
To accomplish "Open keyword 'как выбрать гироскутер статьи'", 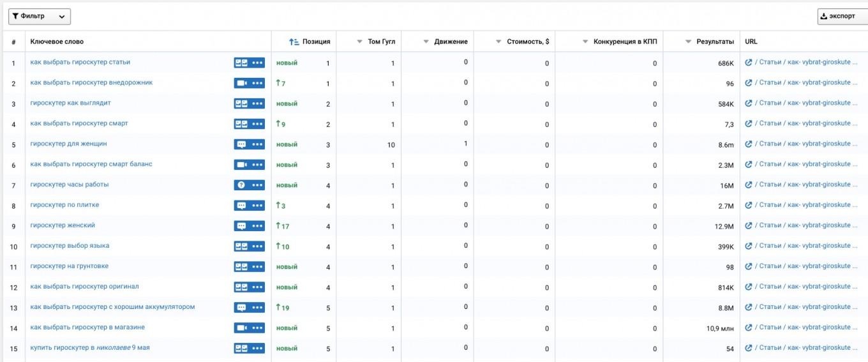I will pos(80,62).
